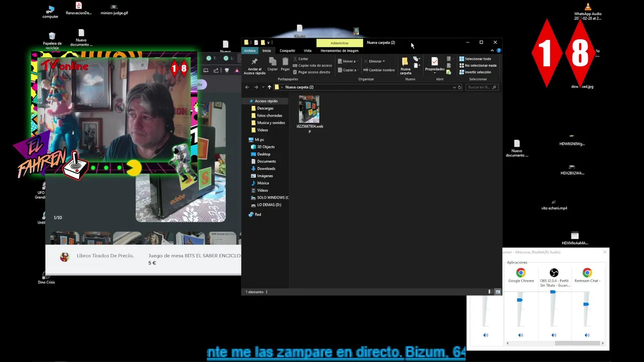Click Copiar ruta de acceso
The image size is (644, 362).
tap(312, 65)
